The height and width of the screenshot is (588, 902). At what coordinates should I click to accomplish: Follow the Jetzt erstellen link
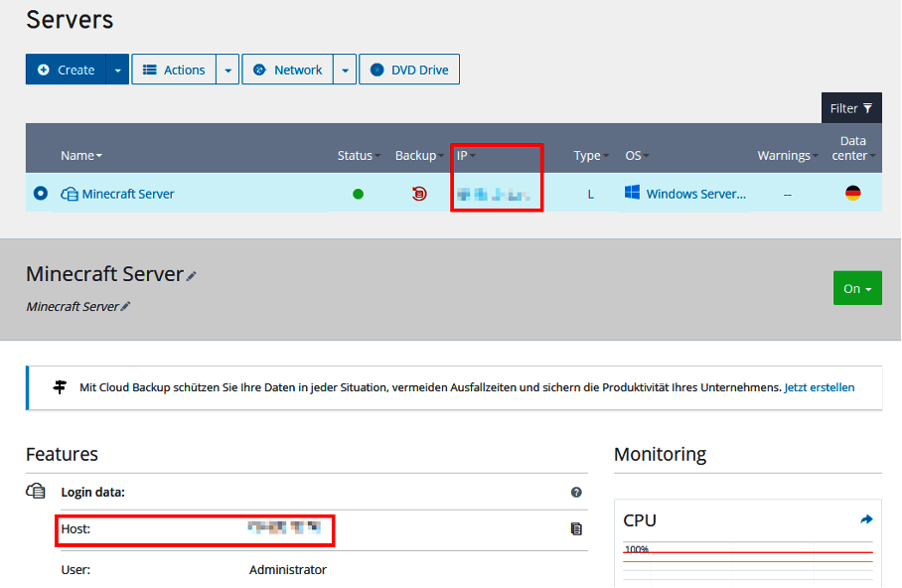click(x=819, y=387)
